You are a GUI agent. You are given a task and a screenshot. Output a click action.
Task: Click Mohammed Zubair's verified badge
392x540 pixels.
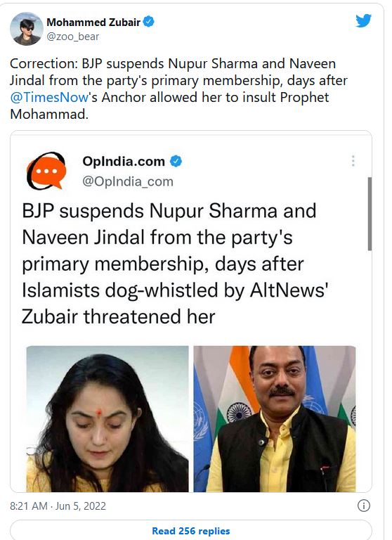point(149,22)
